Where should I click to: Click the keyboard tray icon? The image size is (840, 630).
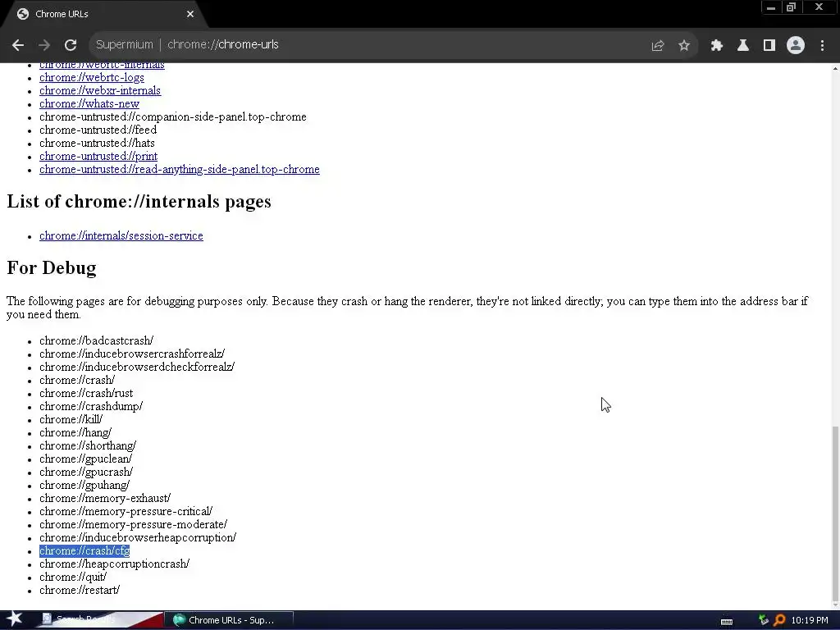(727, 622)
